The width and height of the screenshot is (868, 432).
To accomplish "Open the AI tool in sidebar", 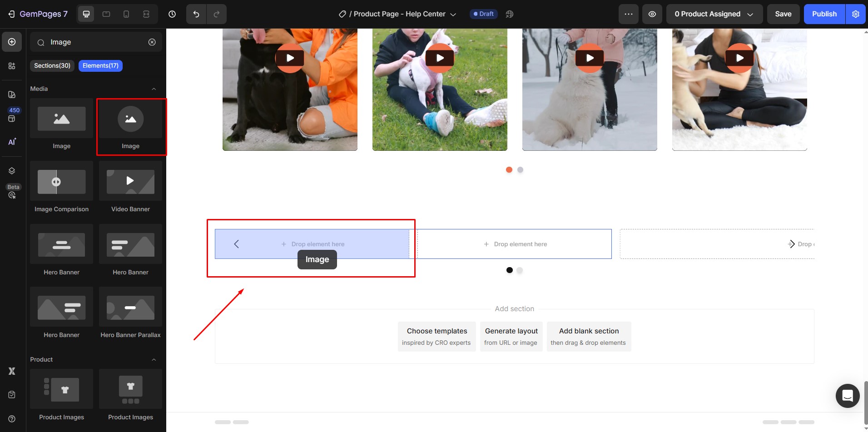I will pos(12,142).
